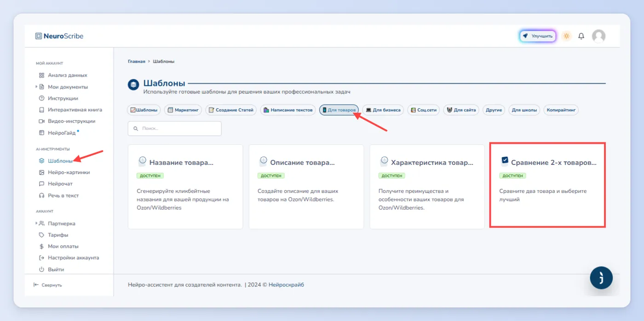Switch to Создание Статей category
The image size is (644, 321).
coord(231,110)
